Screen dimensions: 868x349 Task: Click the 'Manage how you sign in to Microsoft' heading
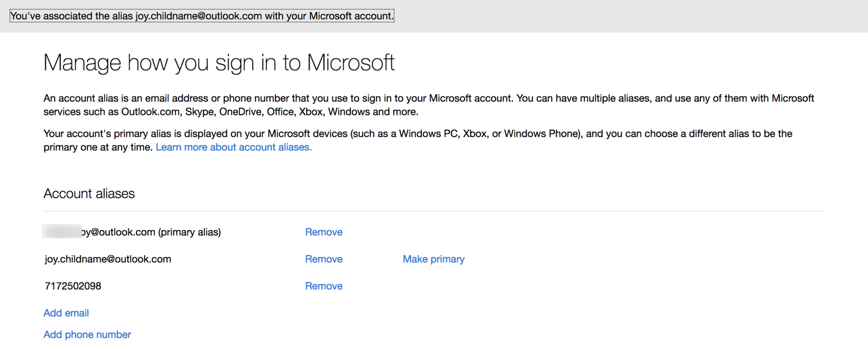(219, 63)
